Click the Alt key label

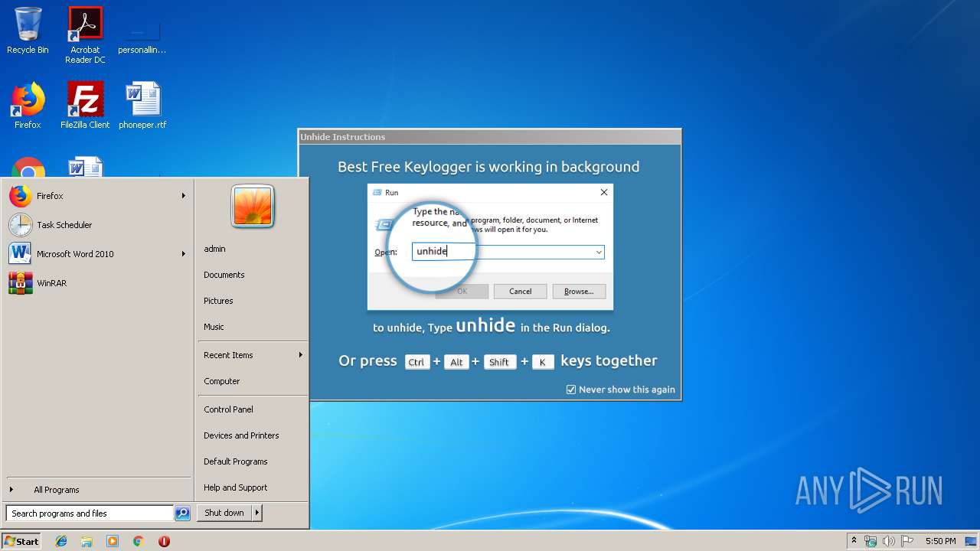(x=457, y=362)
